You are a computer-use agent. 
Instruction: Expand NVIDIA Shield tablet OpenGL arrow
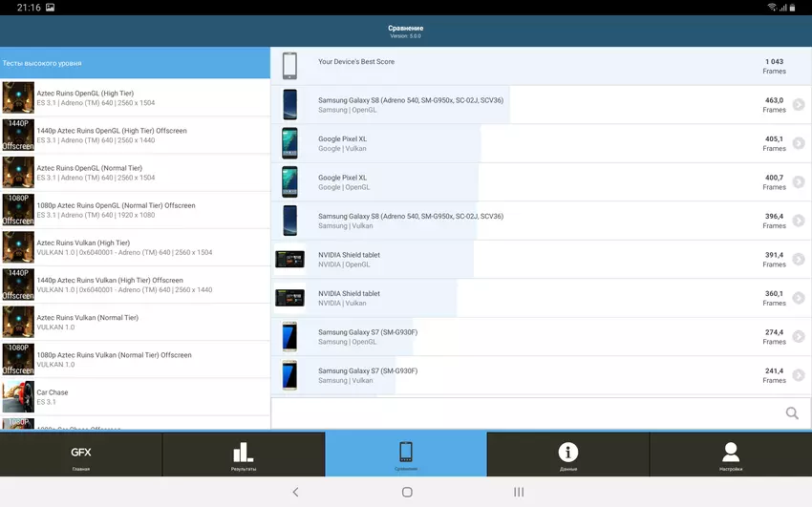(x=798, y=260)
